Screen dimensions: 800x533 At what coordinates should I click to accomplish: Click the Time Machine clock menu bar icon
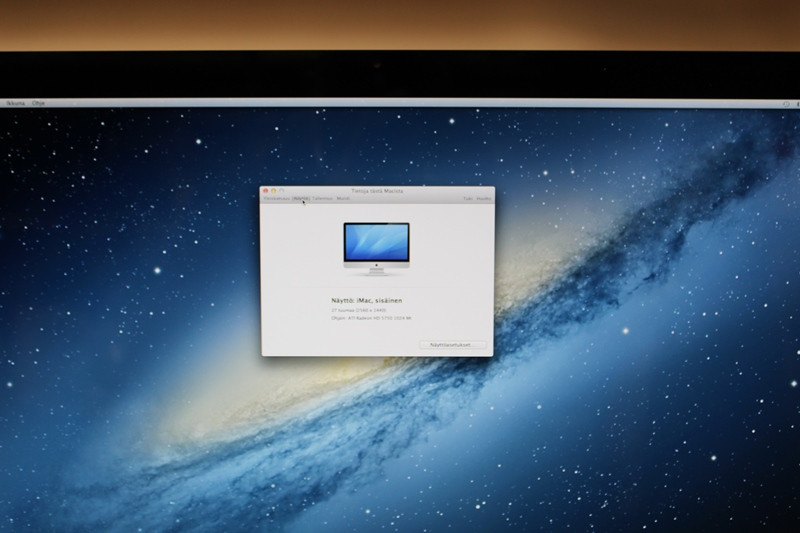pyautogui.click(x=786, y=104)
